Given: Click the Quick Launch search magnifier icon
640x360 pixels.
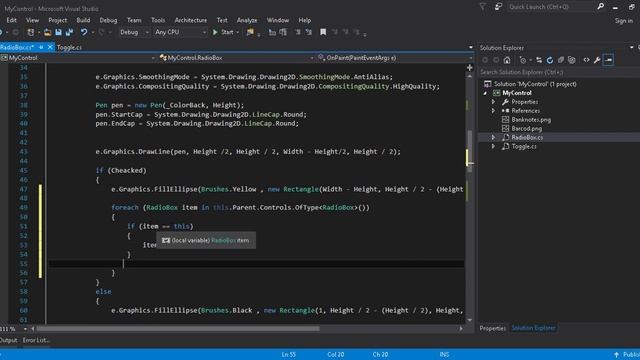Looking at the screenshot, I should pyautogui.click(x=600, y=7).
